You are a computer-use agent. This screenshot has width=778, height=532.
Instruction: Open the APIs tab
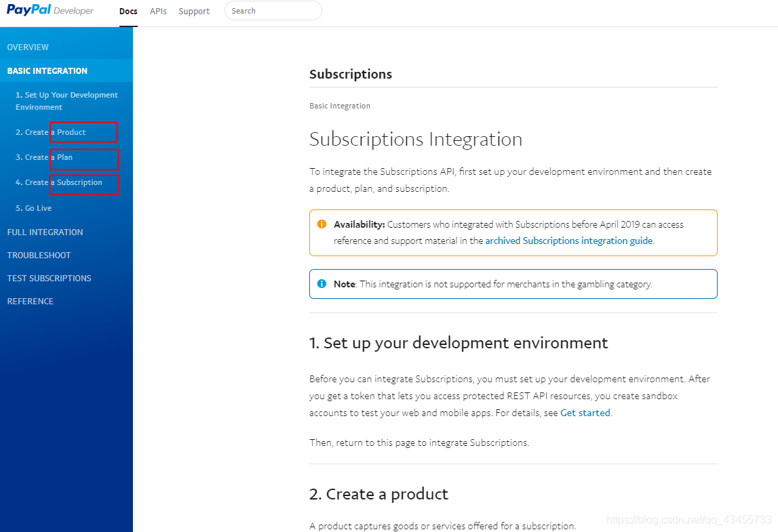click(x=158, y=11)
